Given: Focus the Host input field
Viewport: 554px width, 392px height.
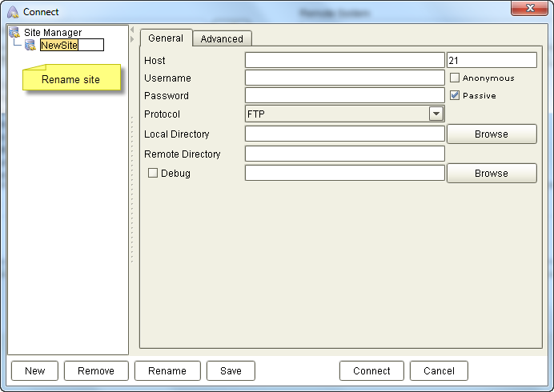Looking at the screenshot, I should point(344,61).
